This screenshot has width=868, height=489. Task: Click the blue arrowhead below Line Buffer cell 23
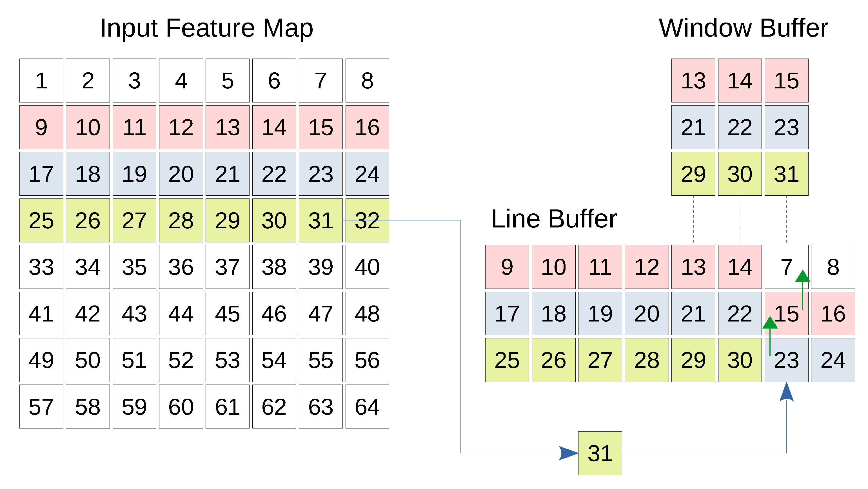[786, 393]
